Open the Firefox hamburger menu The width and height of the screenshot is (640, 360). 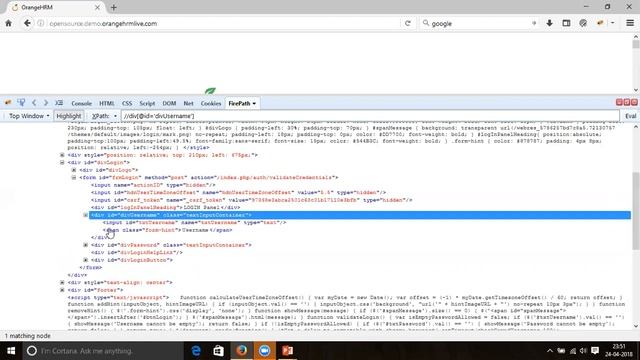point(630,23)
